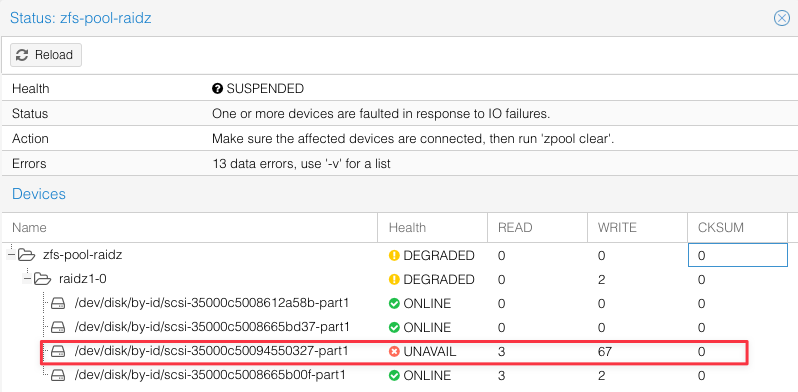The height and width of the screenshot is (392, 798).
Task: Click the highlighted CKSUM cell of zfs-pool-raidz
Action: coord(737,255)
